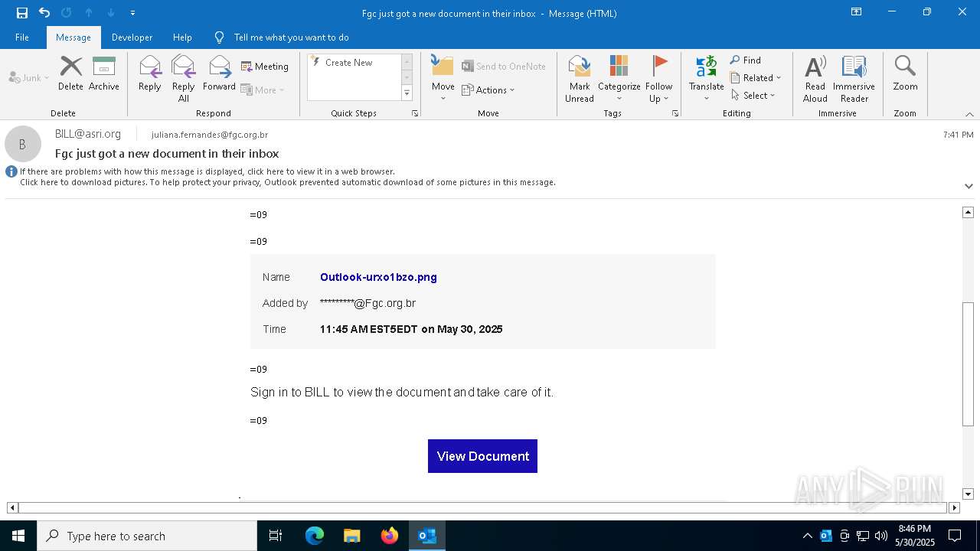The height and width of the screenshot is (551, 980).
Task: Open the Customize Quick Access Toolbar arrow
Action: pyautogui.click(x=132, y=13)
